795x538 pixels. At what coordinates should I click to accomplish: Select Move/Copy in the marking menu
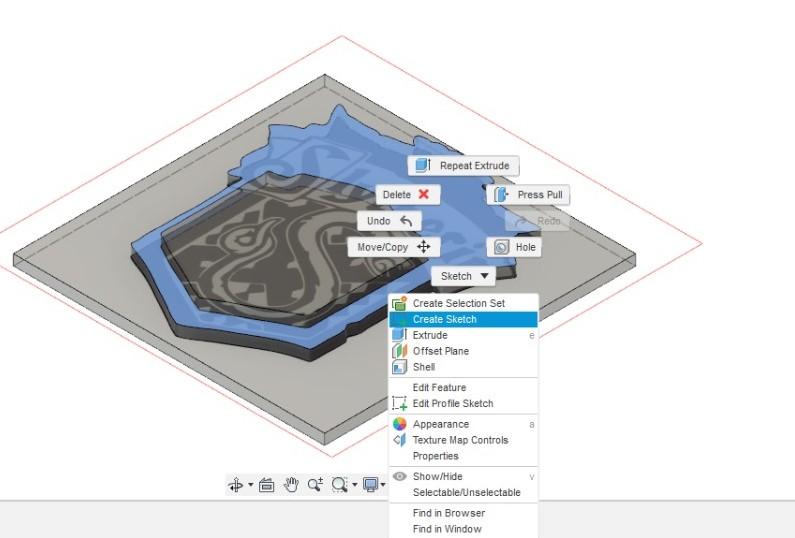point(393,247)
